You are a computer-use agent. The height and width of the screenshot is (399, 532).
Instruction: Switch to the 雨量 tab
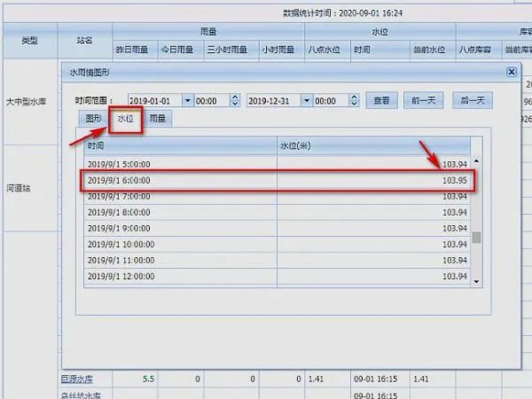158,119
